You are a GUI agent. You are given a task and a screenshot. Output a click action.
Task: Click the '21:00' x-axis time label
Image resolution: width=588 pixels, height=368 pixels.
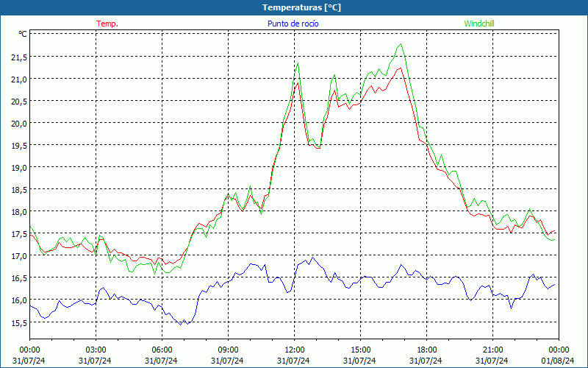pos(492,350)
